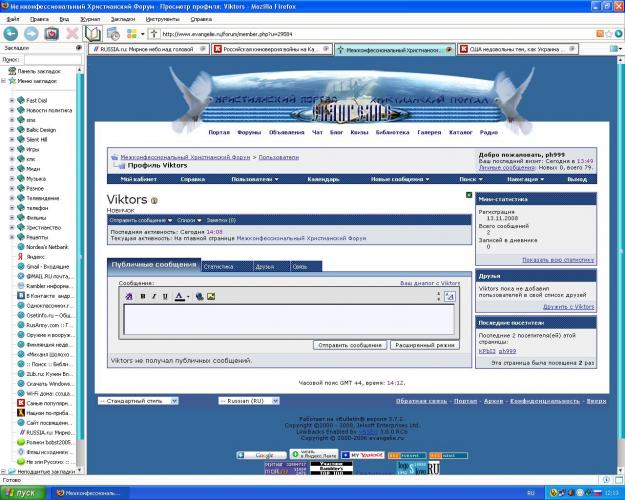Click the insert image icon in editor
The image size is (625, 500).
point(211,296)
